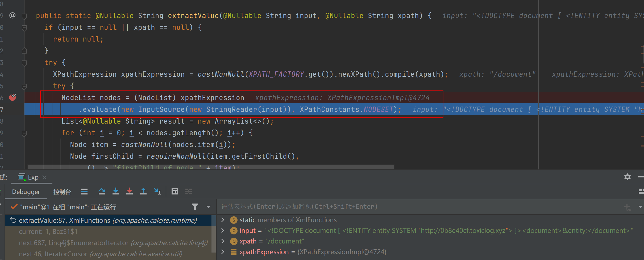This screenshot has width=644, height=260.
Task: Run to cursor in the debugger
Action: coord(157,191)
